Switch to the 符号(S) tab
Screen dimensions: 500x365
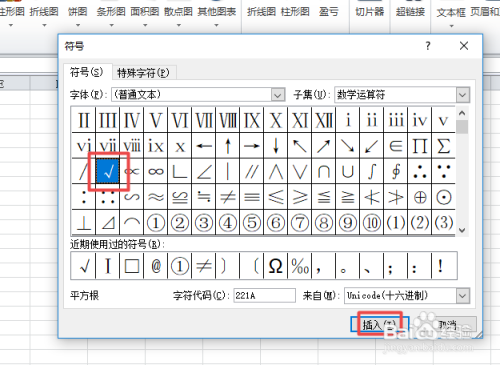(x=87, y=72)
